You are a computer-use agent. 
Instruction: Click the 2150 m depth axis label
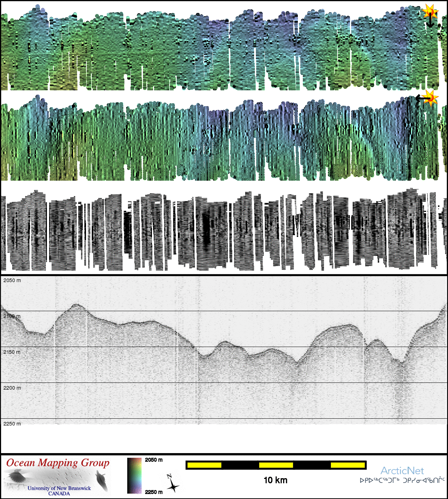pos(12,352)
